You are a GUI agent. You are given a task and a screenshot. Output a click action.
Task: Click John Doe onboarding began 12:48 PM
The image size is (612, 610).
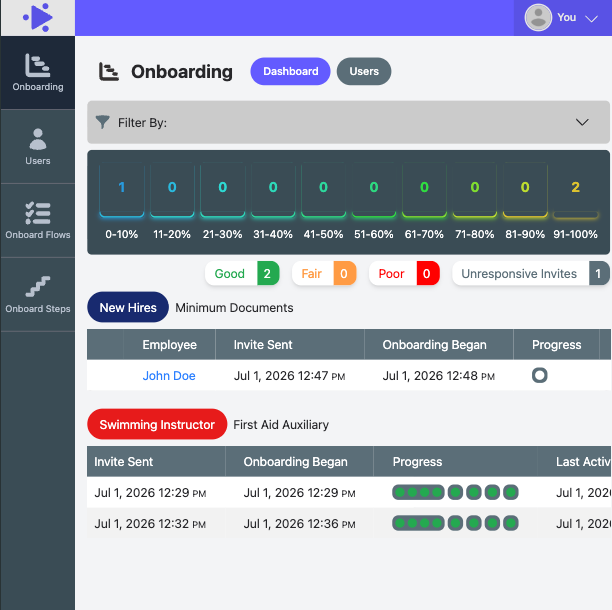pyautogui.click(x=438, y=376)
